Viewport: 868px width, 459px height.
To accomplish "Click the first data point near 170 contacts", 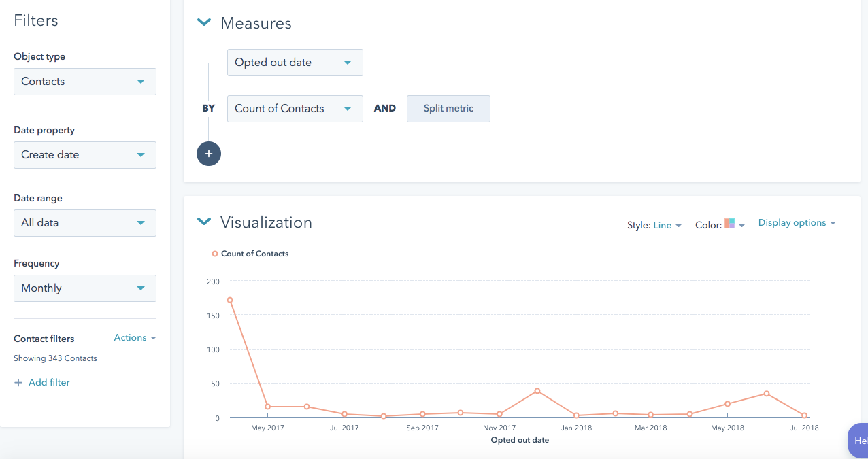I will (x=230, y=300).
